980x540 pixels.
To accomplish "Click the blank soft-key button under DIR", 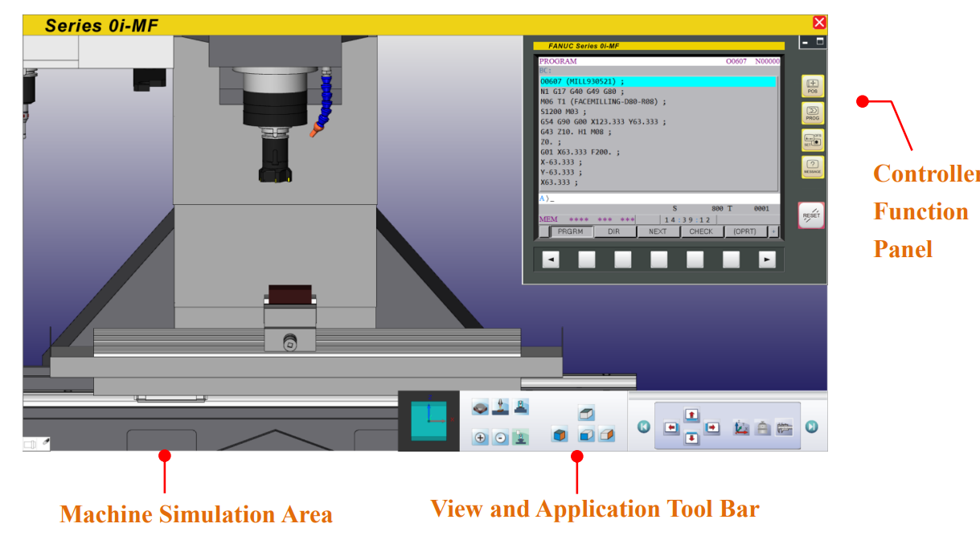I will click(623, 260).
